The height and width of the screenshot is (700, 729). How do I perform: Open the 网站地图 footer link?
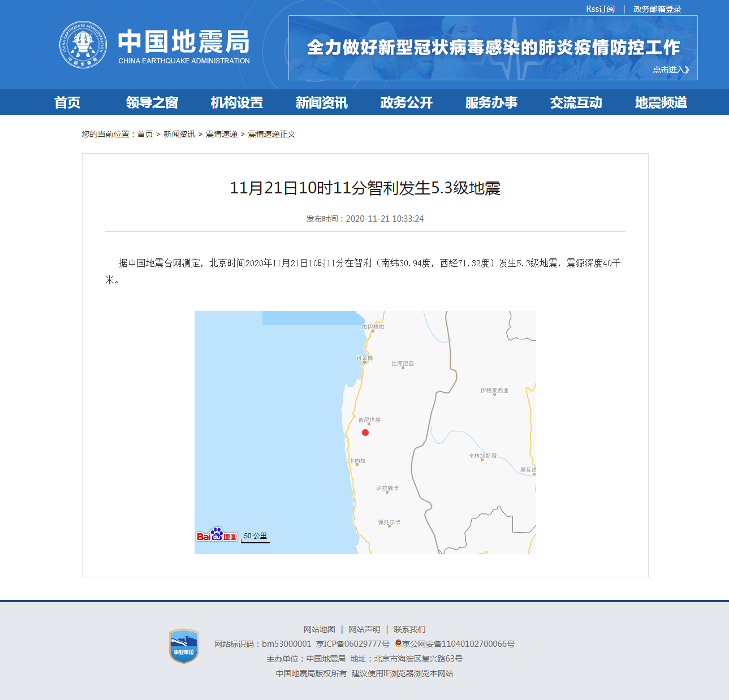tap(318, 629)
